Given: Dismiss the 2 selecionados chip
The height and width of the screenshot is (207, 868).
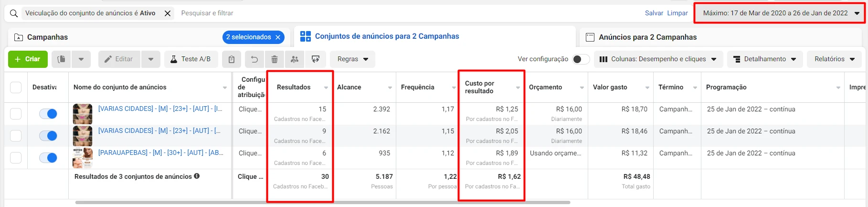Looking at the screenshot, I should pyautogui.click(x=278, y=37).
